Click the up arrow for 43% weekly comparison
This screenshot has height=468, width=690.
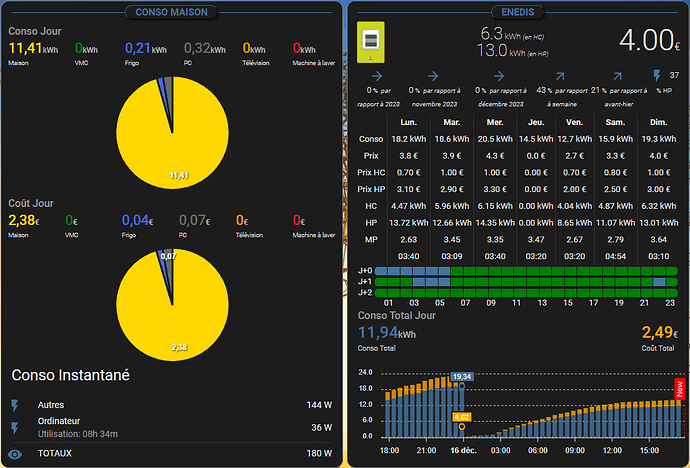pos(558,75)
